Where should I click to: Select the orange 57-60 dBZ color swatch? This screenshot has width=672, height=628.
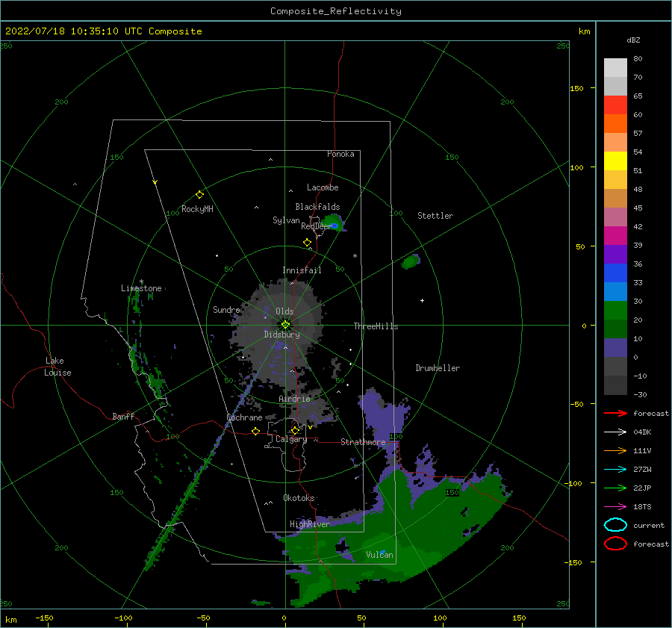(615, 124)
